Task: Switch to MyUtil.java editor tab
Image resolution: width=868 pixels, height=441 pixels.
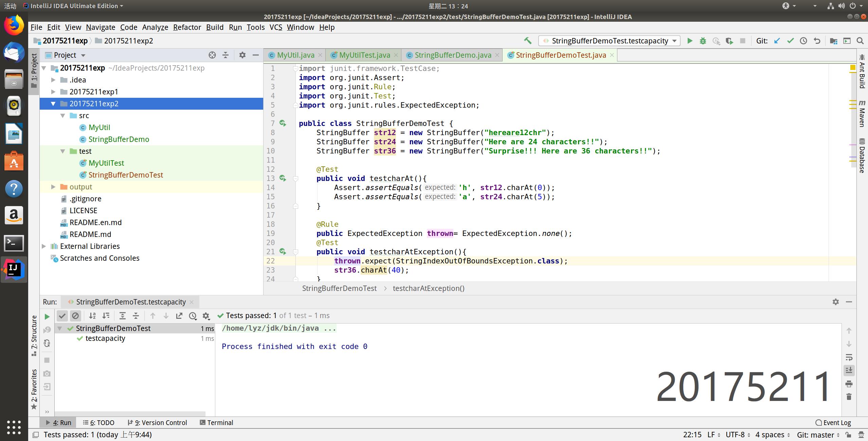Action: [295, 55]
